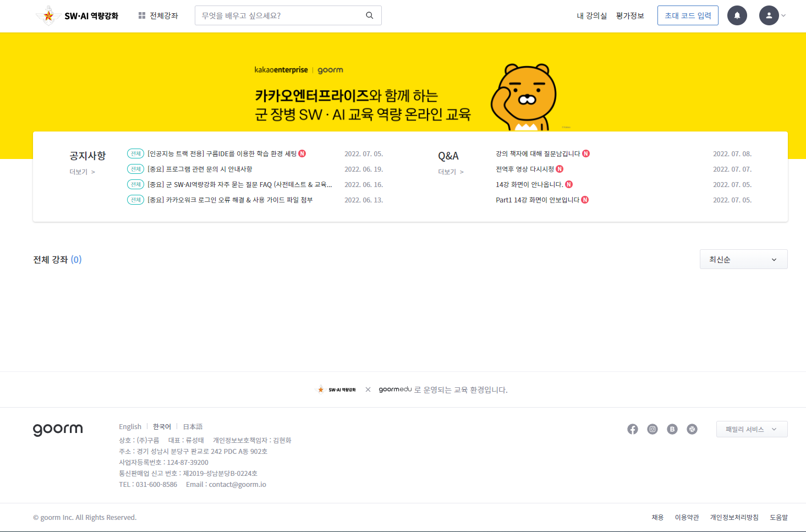The width and height of the screenshot is (806, 532).
Task: Open the notification bell
Action: coord(737,15)
